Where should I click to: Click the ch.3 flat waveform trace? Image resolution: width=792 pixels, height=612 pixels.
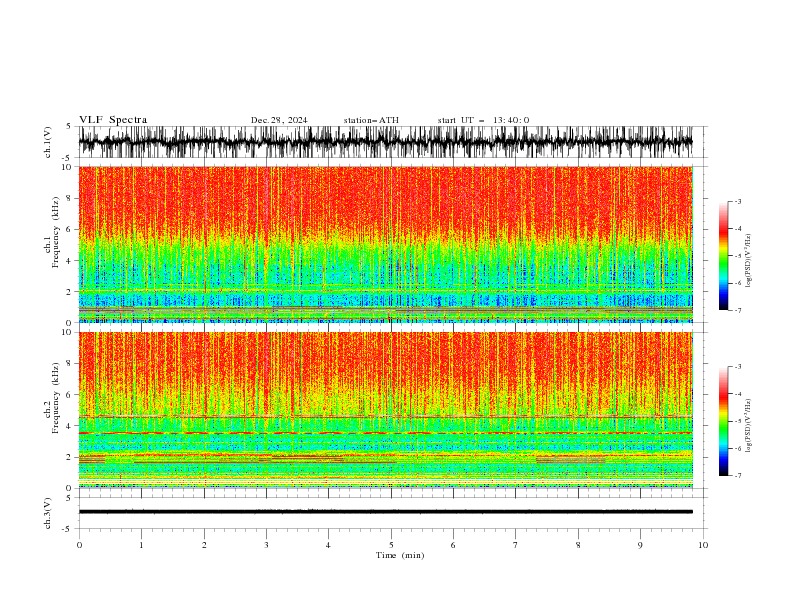pyautogui.click(x=385, y=512)
